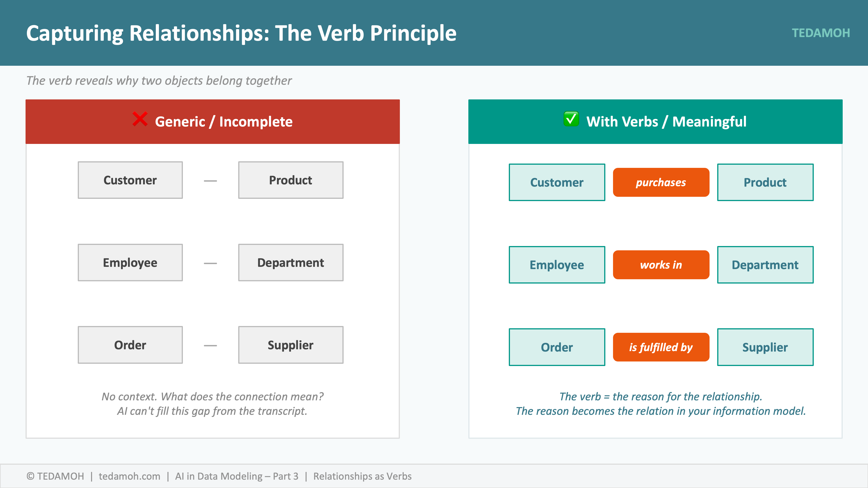Click the gray Supplier box in Generic panel
The height and width of the screenshot is (488, 868).
(290, 345)
